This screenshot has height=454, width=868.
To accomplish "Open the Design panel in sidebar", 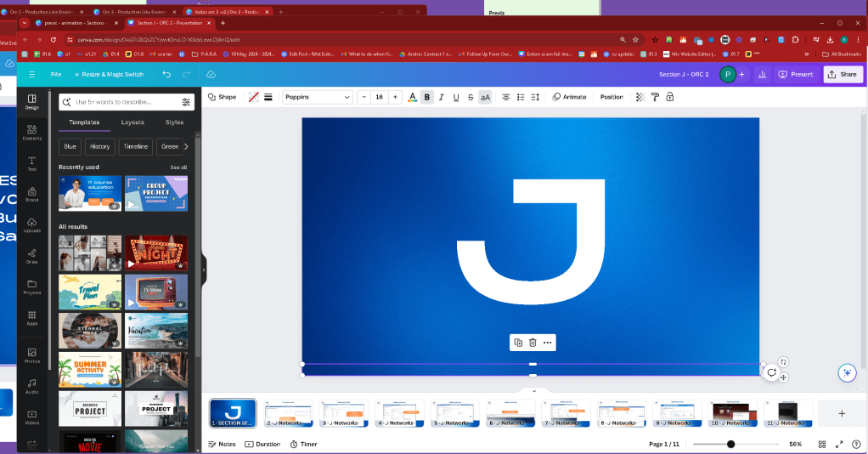I will click(32, 101).
